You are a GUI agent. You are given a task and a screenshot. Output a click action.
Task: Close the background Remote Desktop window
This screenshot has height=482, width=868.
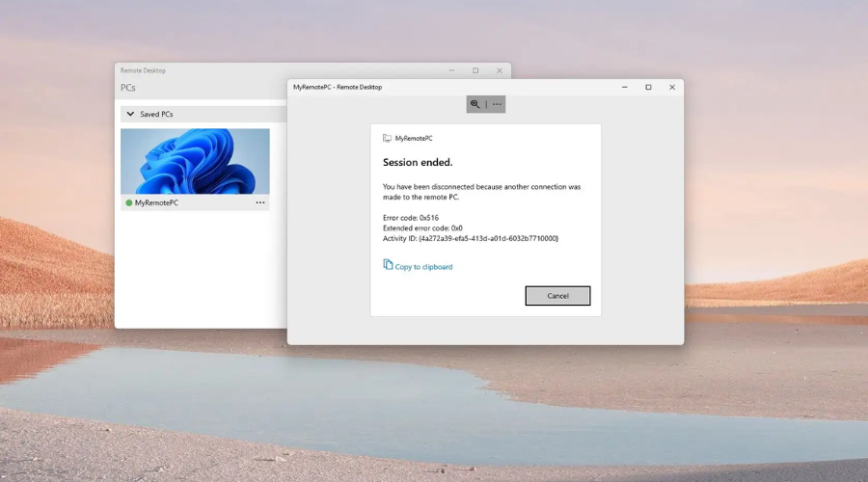500,70
